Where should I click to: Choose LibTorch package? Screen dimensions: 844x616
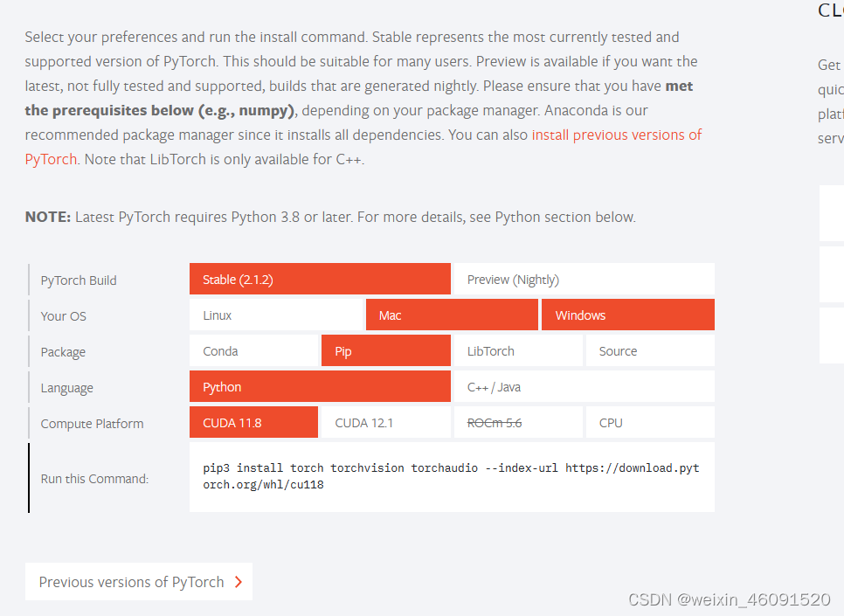click(x=518, y=351)
